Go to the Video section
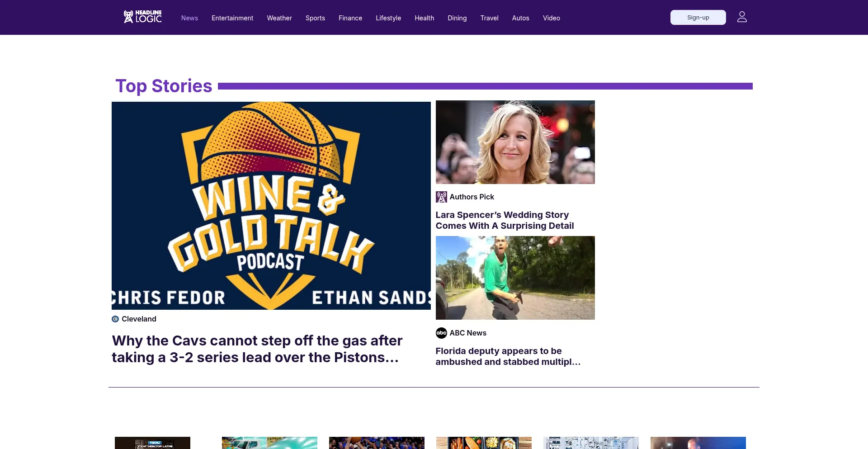The width and height of the screenshot is (868, 449). 552,18
